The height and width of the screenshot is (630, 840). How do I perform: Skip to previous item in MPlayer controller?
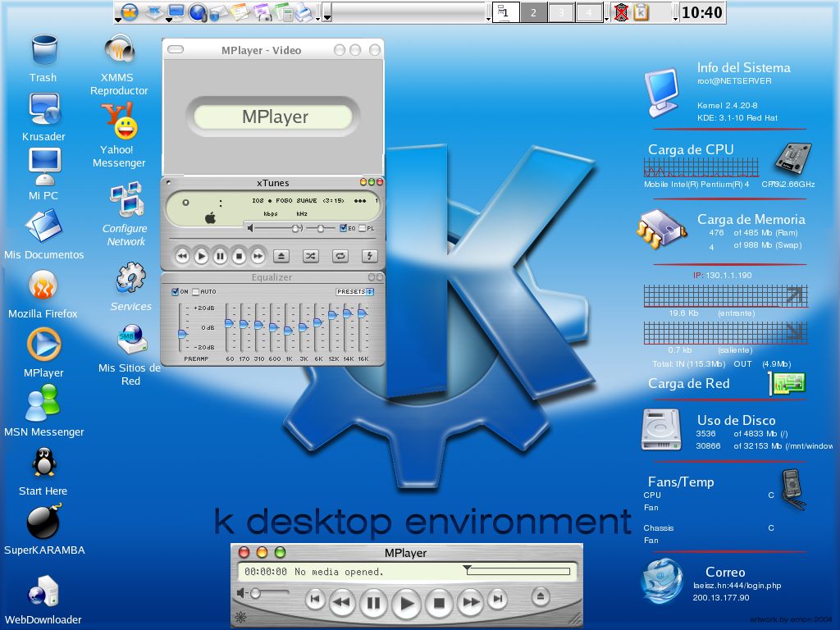(315, 599)
